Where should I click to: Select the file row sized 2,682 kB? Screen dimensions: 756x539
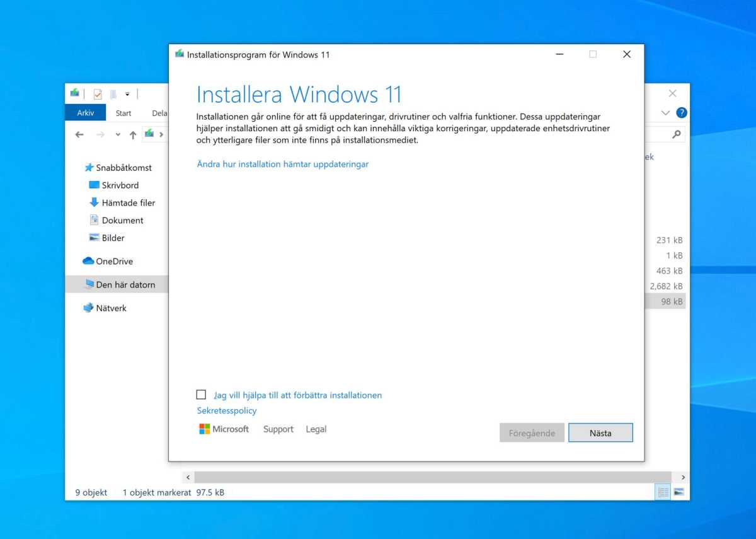tap(666, 286)
